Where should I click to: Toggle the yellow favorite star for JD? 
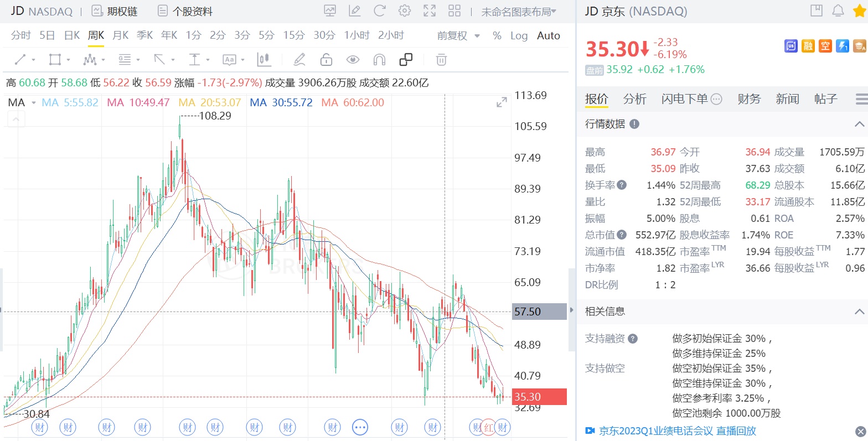point(859,11)
